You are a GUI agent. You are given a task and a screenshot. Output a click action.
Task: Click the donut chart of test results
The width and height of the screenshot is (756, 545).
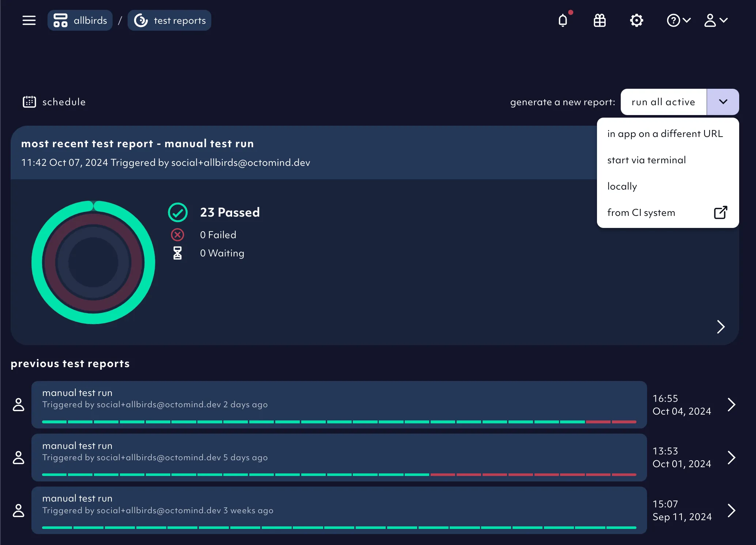point(93,262)
